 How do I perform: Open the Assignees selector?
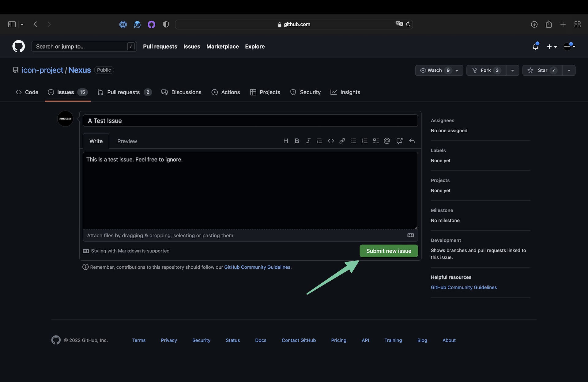443,120
